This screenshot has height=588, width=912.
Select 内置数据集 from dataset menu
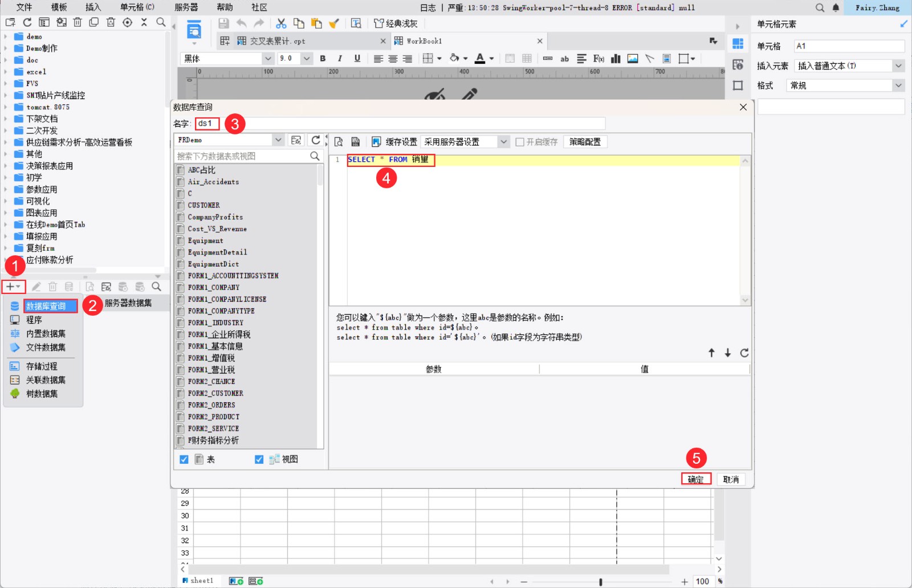pyautogui.click(x=46, y=333)
